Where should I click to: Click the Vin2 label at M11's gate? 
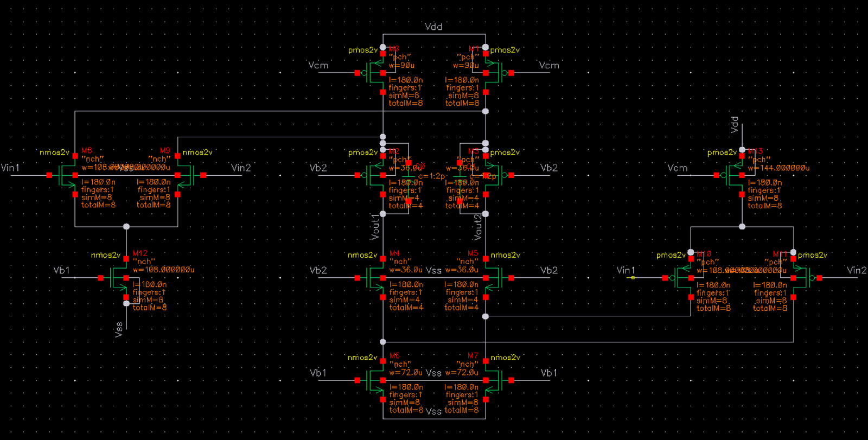(x=857, y=270)
